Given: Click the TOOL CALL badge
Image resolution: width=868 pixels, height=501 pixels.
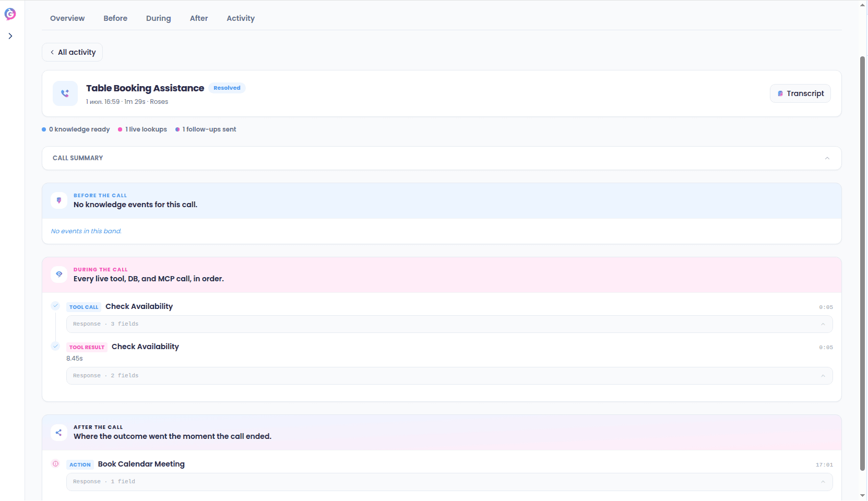Looking at the screenshot, I should pos(84,307).
